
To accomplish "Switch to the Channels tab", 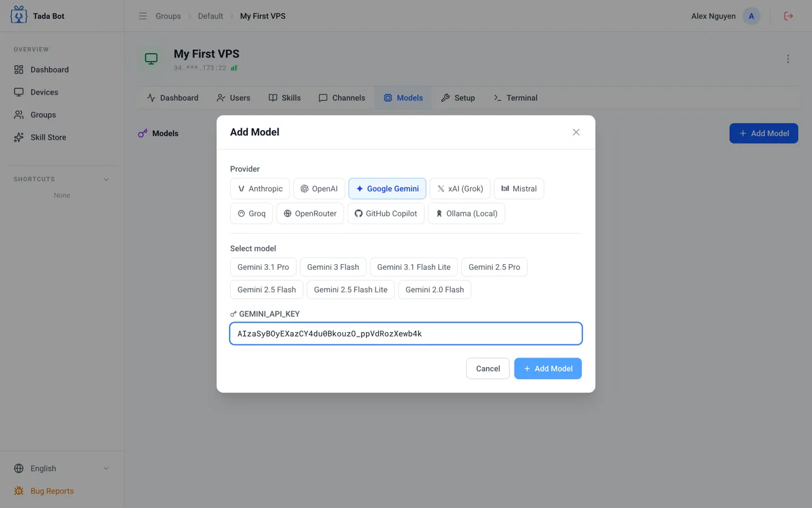I will (x=342, y=98).
